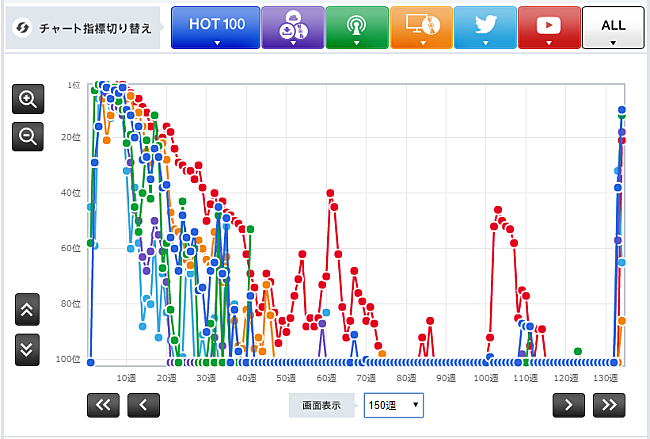Click the red data point peak near 60週
Viewport: 650px width, 439px height.
tap(330, 193)
